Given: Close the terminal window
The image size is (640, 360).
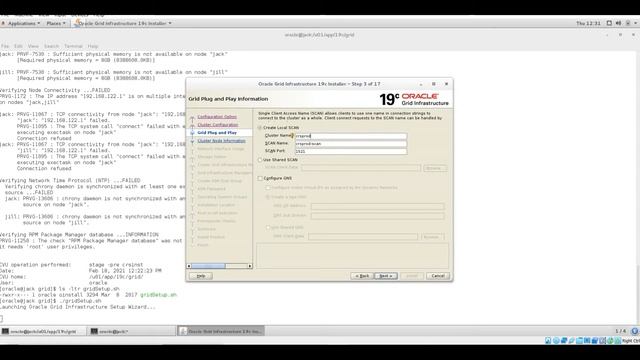Looking at the screenshot, I should pyautogui.click(x=633, y=35).
